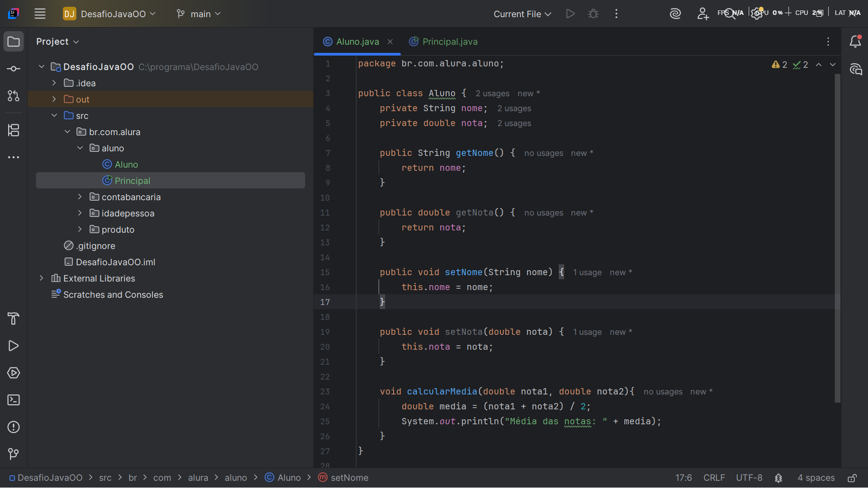This screenshot has height=488, width=868.
Task: Open the AI chat tool window
Action: click(855, 69)
